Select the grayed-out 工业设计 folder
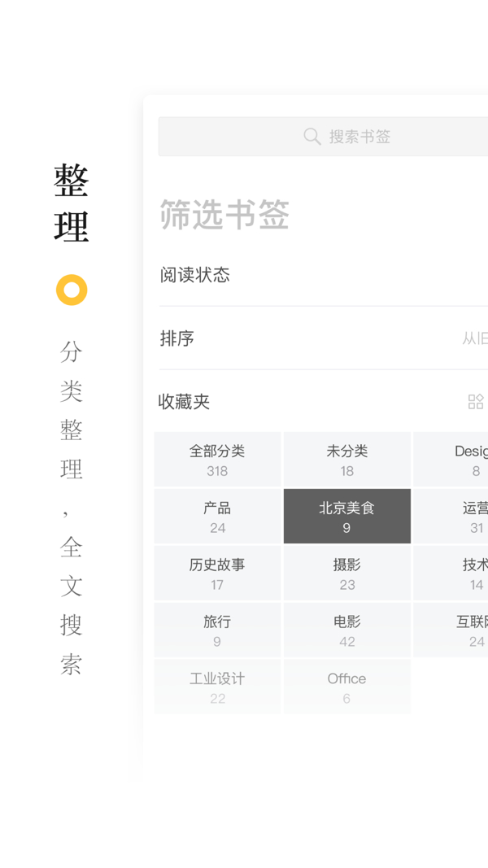Viewport: 488px width, 868px height. coord(216,686)
